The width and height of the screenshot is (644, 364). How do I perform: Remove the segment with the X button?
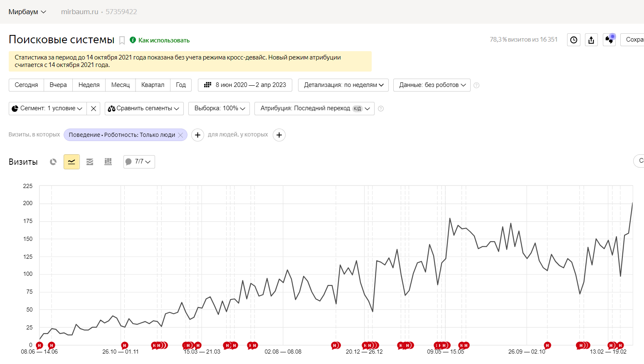point(94,109)
